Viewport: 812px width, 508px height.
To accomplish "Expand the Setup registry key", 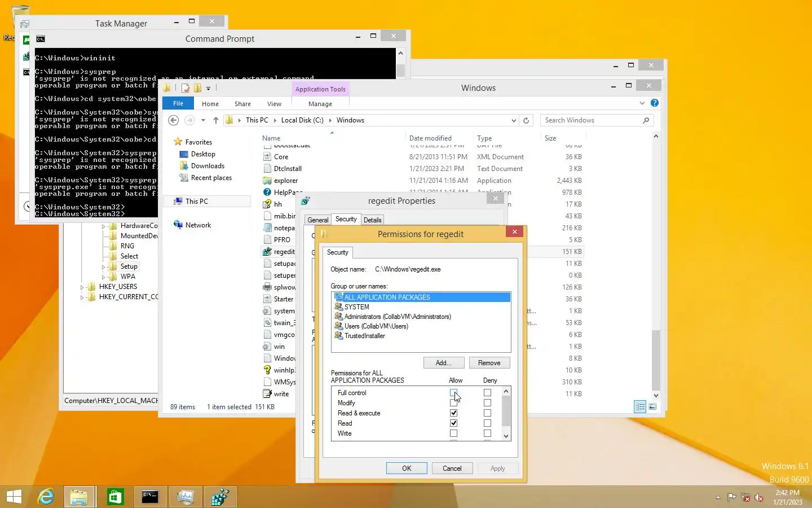I will 103,267.
